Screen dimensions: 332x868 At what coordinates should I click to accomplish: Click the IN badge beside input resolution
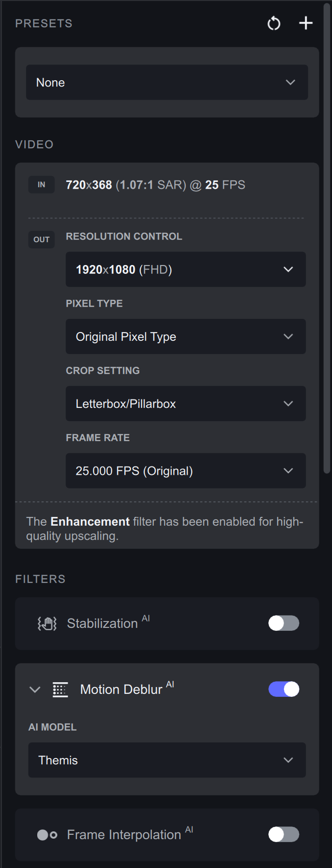click(42, 185)
